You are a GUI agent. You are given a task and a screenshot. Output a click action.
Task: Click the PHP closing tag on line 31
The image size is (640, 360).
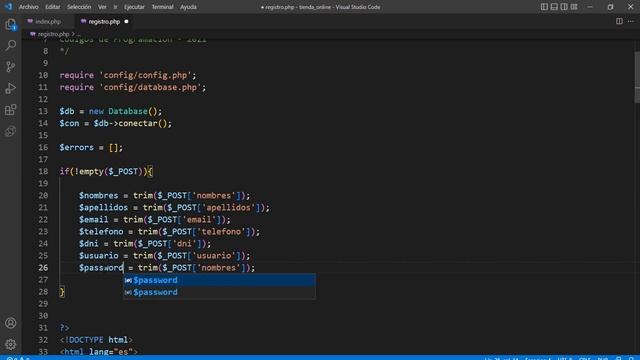coord(64,328)
